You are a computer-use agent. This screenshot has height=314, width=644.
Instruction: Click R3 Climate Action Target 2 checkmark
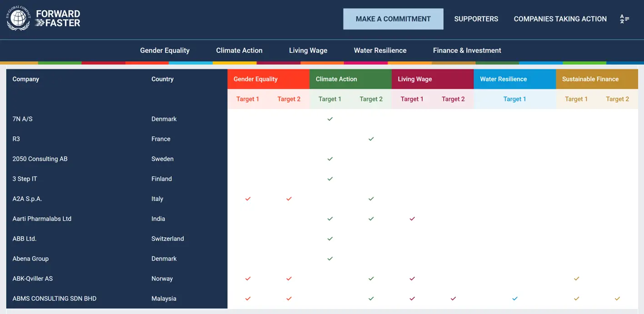(371, 139)
